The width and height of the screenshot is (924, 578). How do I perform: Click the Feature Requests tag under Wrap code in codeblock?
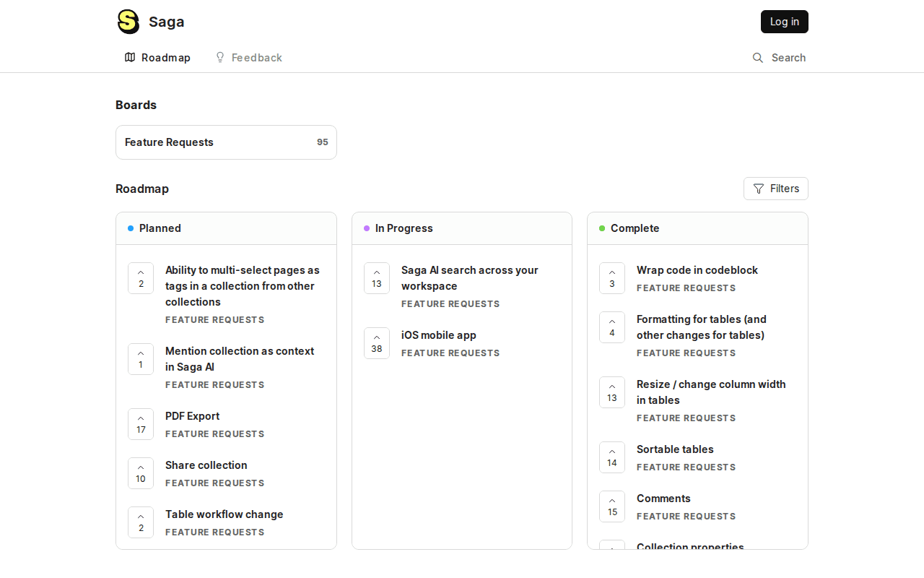pyautogui.click(x=687, y=288)
